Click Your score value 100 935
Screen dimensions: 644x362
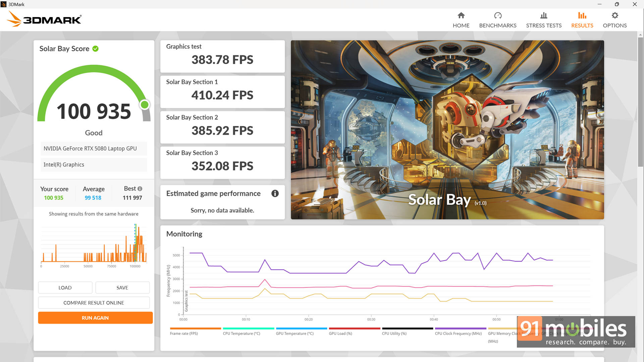tap(54, 198)
